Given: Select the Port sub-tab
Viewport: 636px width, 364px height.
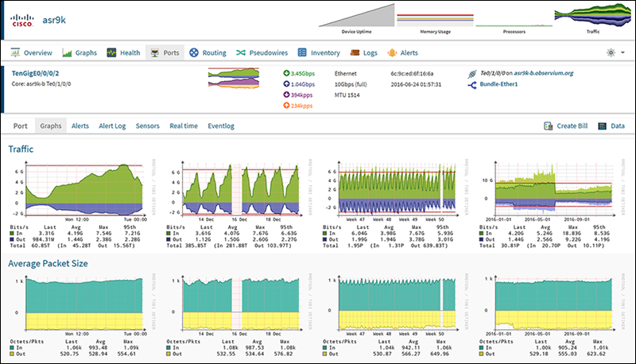Looking at the screenshot, I should click(21, 126).
